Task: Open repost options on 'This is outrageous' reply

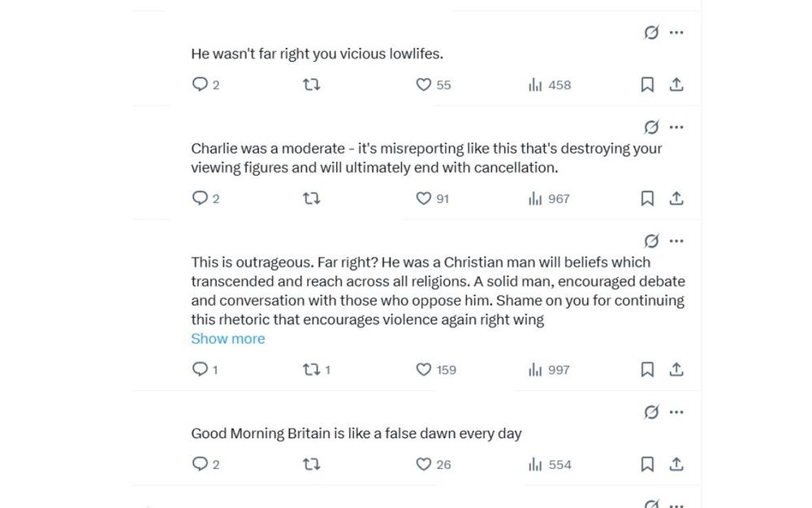Action: tap(312, 369)
